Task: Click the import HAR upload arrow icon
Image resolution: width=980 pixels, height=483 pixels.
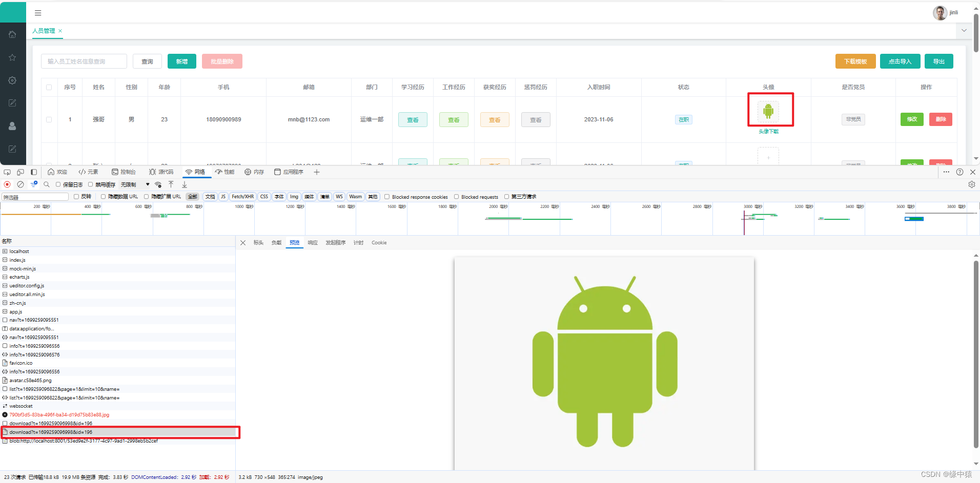Action: [171, 184]
